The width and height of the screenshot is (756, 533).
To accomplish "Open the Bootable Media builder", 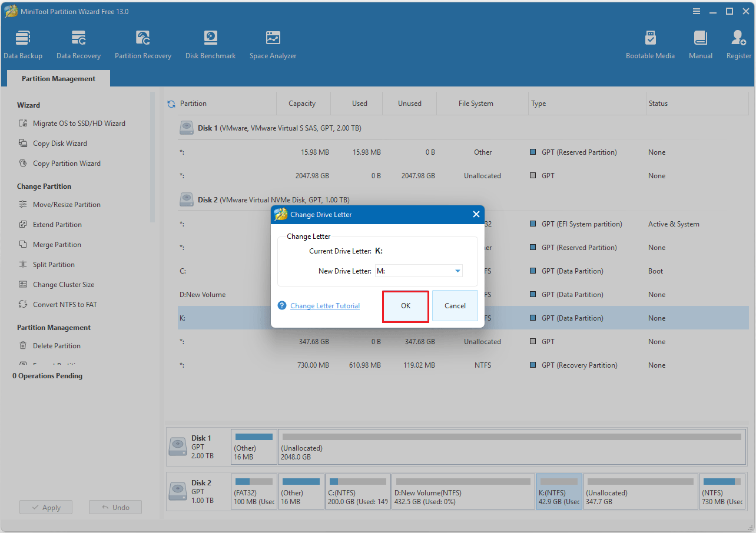I will point(650,43).
